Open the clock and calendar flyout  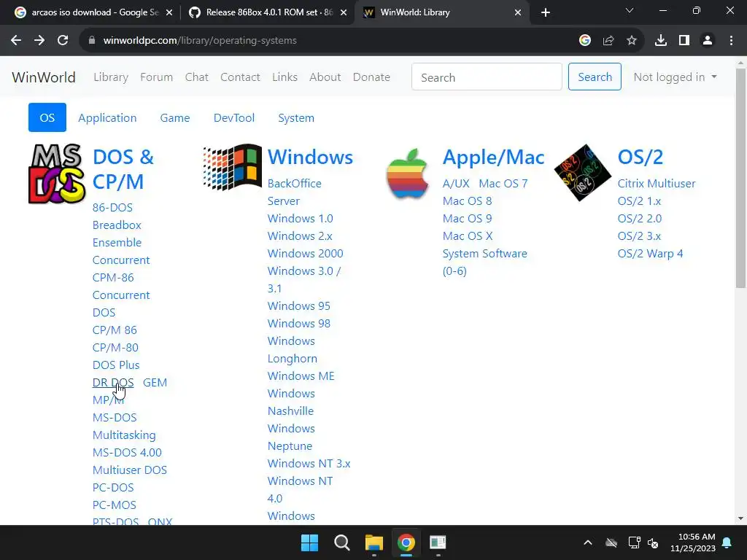(x=693, y=542)
